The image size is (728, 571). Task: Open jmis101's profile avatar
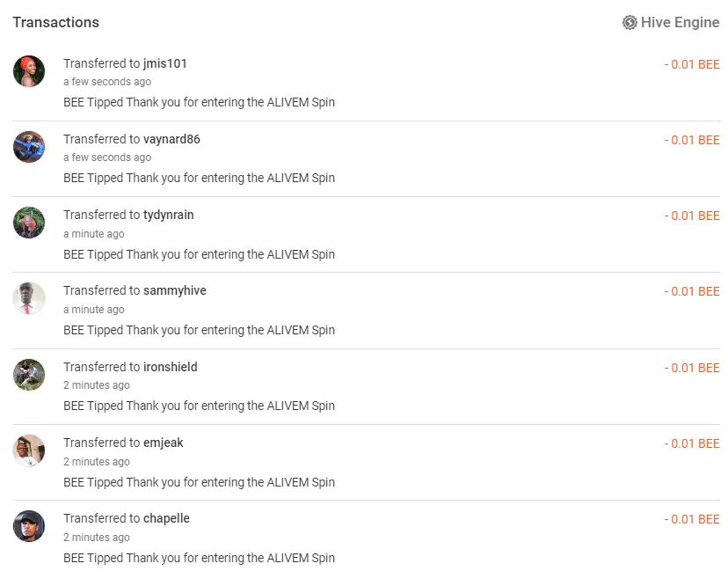(29, 71)
